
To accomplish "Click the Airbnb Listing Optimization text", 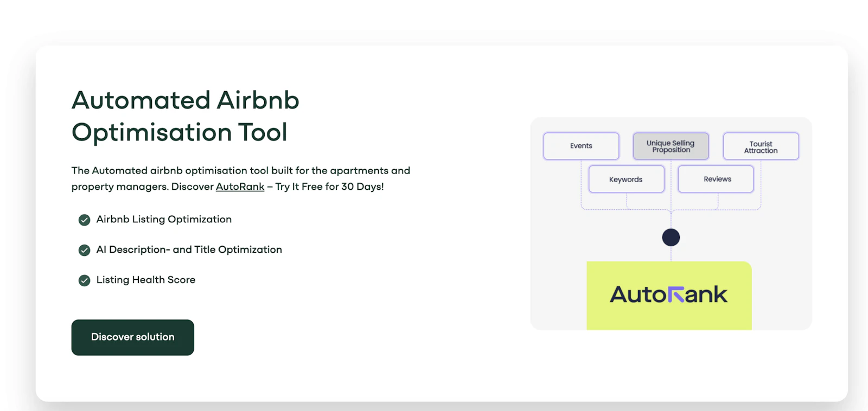I will (x=164, y=219).
